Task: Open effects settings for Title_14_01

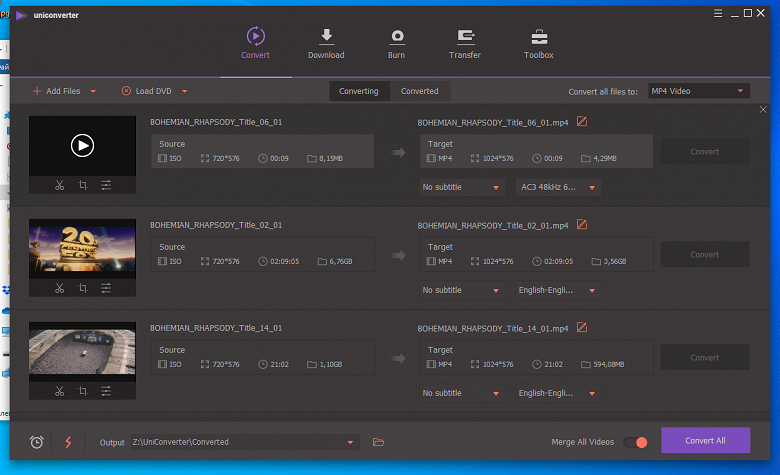Action: tap(106, 391)
